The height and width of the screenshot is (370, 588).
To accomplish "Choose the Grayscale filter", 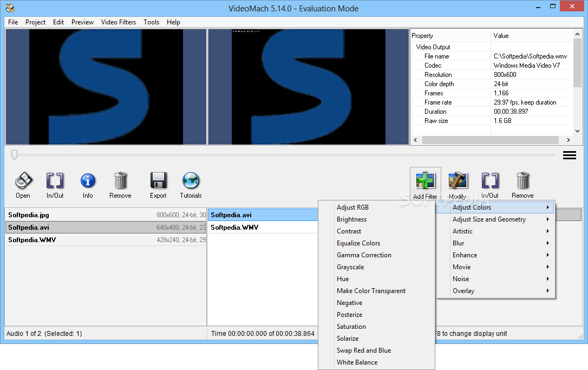I will coord(376,267).
